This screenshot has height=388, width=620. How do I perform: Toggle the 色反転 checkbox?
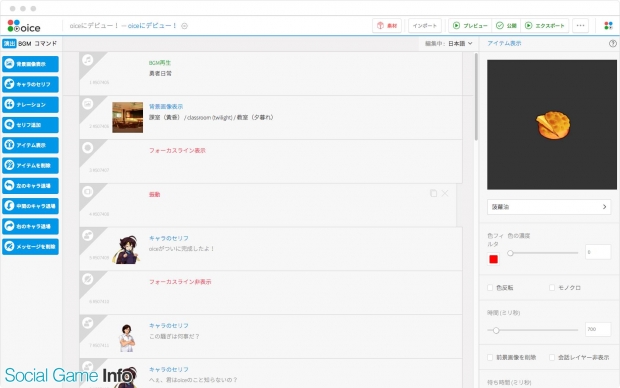[x=490, y=288]
